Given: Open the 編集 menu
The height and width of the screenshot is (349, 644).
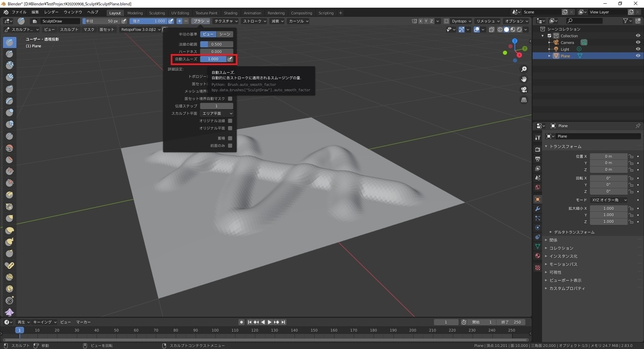Looking at the screenshot, I should pos(35,12).
